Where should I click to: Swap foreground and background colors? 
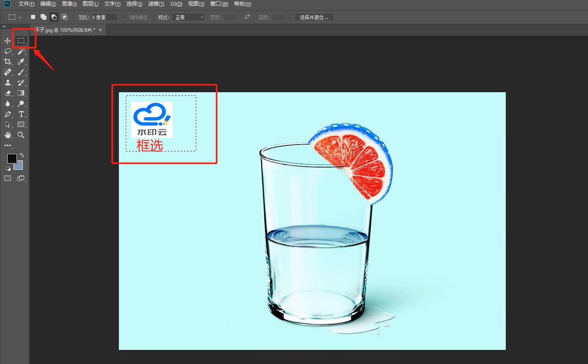point(22,155)
